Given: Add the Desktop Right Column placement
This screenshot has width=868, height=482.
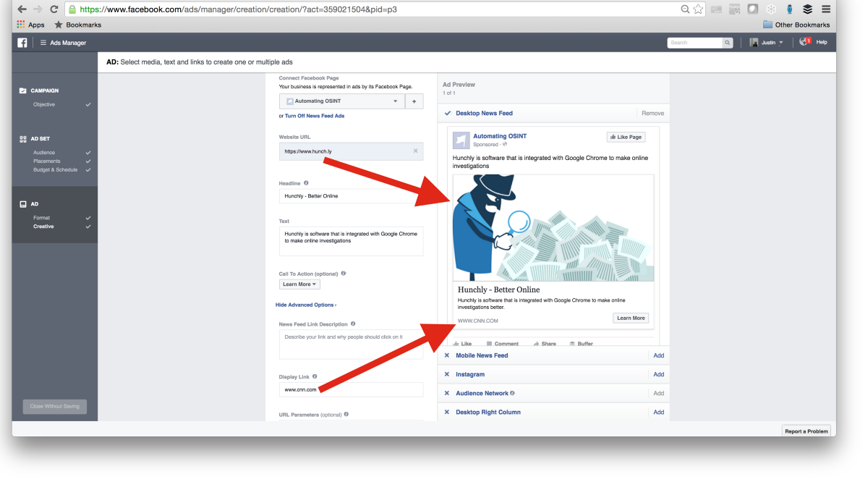Looking at the screenshot, I should click(x=659, y=412).
